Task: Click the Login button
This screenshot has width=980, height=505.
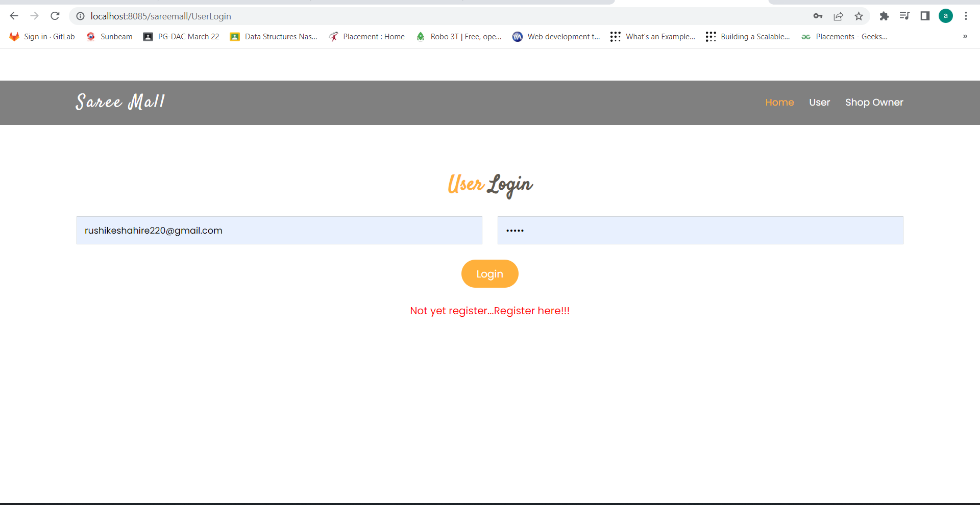Action: (x=489, y=273)
